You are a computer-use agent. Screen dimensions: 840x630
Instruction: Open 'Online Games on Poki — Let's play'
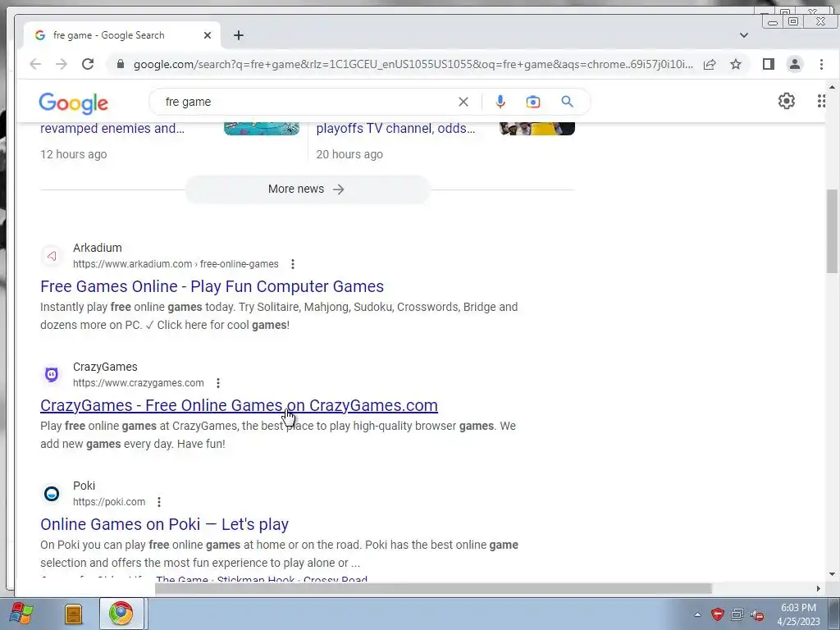[164, 524]
